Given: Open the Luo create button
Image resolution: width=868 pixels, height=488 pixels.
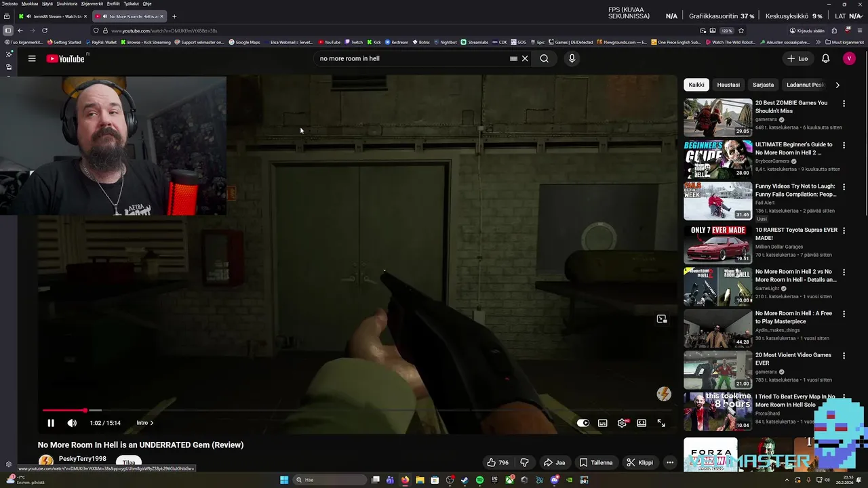Looking at the screenshot, I should click(x=797, y=59).
